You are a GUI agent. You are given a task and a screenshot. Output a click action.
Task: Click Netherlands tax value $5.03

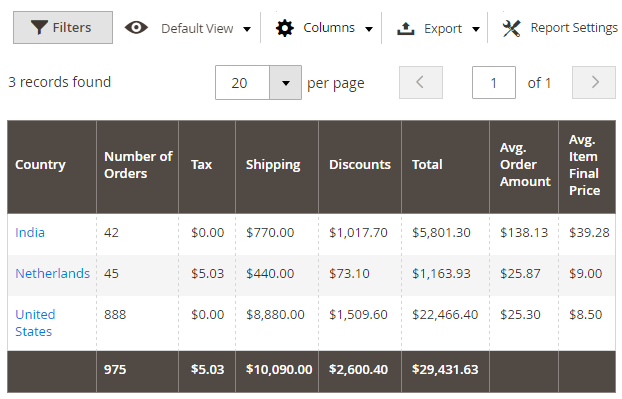[x=207, y=273]
